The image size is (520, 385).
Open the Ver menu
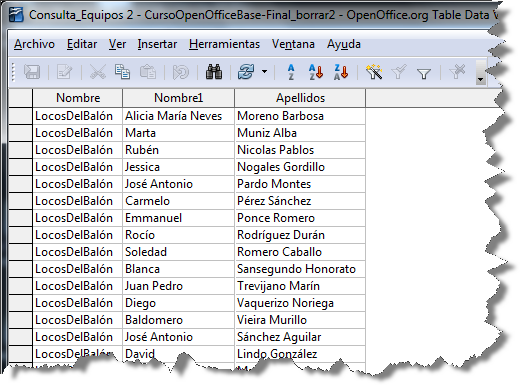[117, 44]
